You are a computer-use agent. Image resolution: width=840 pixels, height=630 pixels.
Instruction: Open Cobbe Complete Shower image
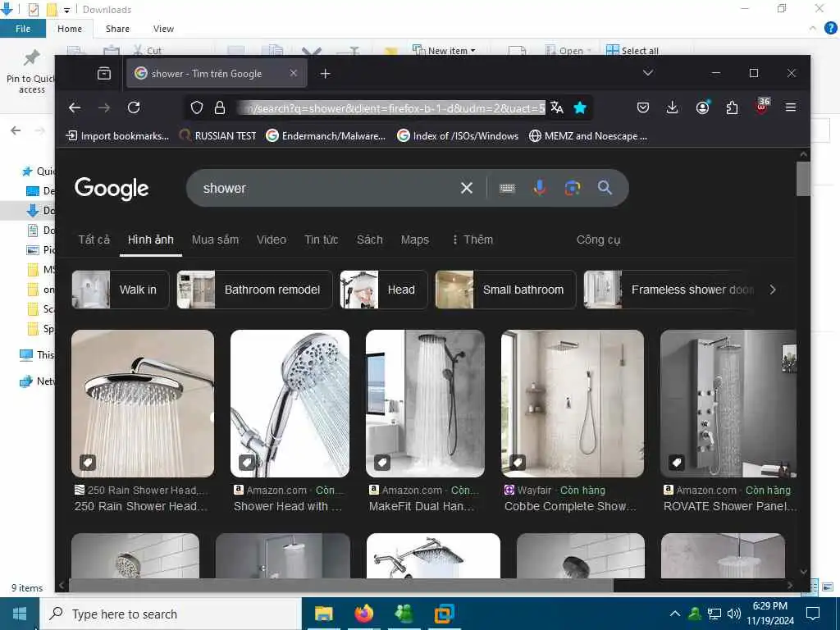pos(572,404)
